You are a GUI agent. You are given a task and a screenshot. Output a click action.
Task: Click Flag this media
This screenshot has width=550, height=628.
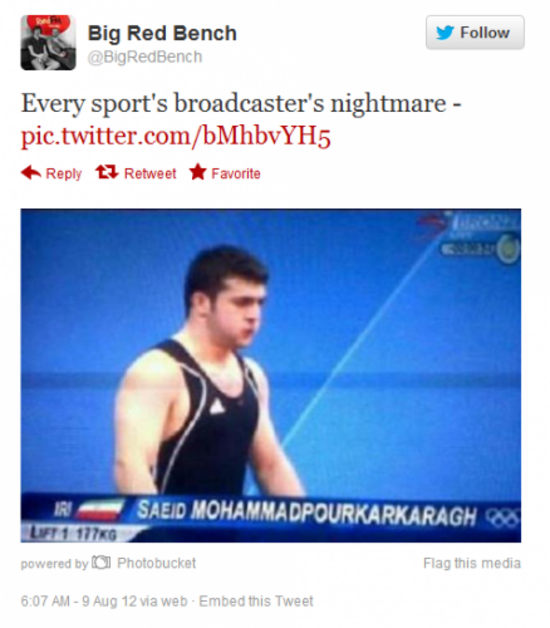click(472, 563)
